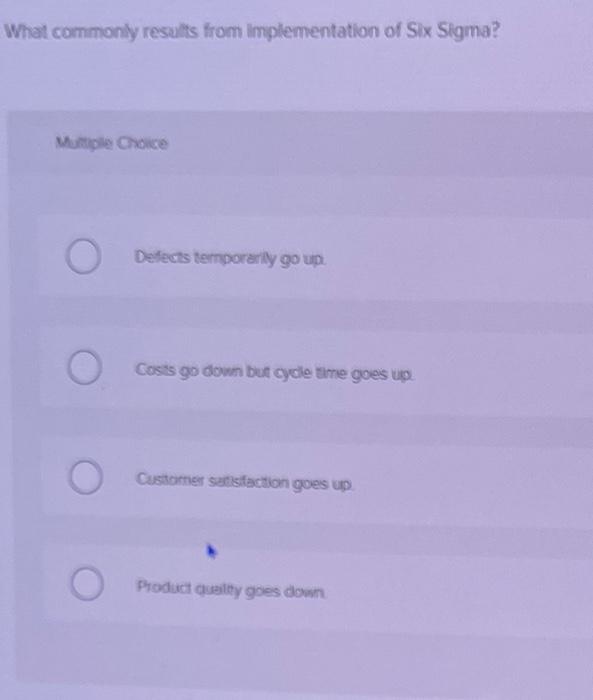593x700 pixels.
Task: Click the answer text 'Product quality goes down.'
Action: [231, 590]
